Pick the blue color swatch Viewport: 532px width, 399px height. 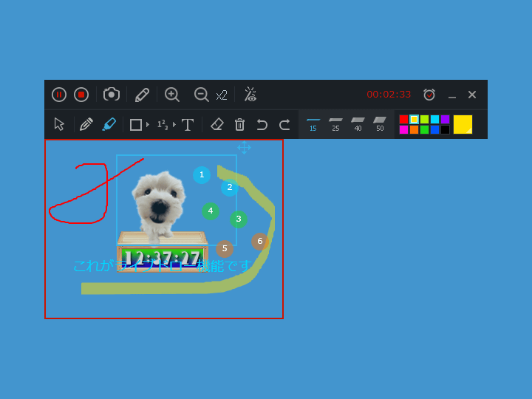434,129
